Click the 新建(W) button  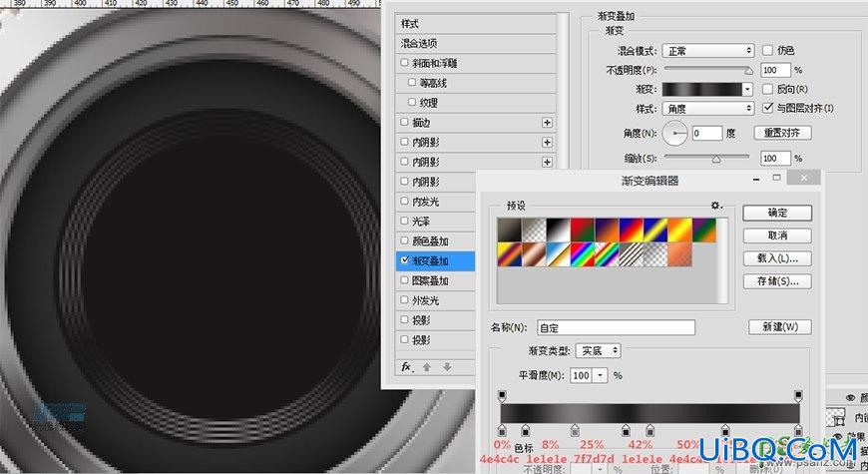click(780, 326)
